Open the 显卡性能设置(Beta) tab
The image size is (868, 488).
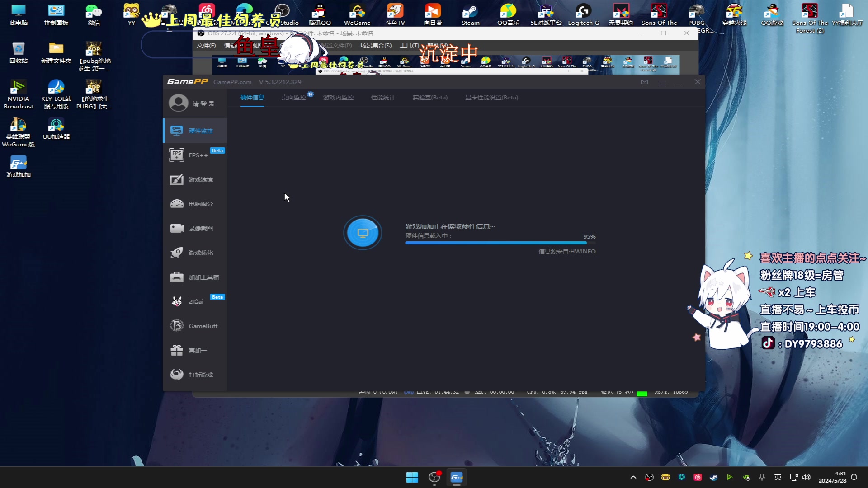pyautogui.click(x=491, y=98)
